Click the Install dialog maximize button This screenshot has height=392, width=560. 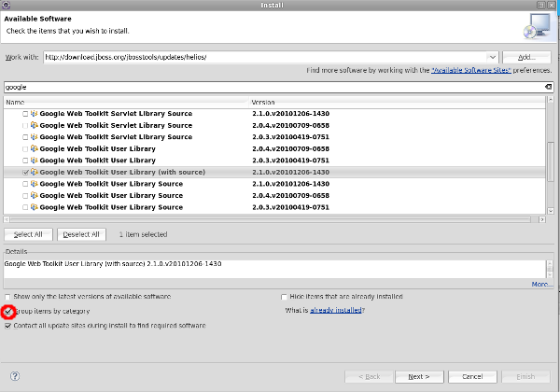541,5
